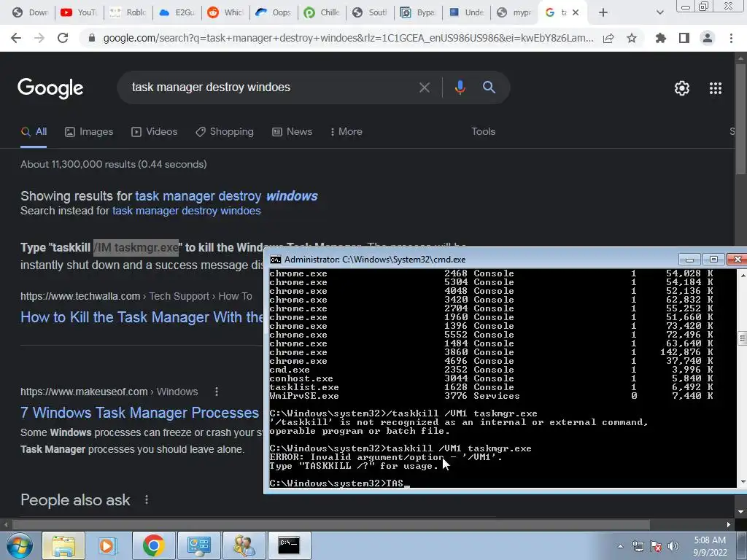Click the Command Prompt taskbar icon

click(x=289, y=545)
